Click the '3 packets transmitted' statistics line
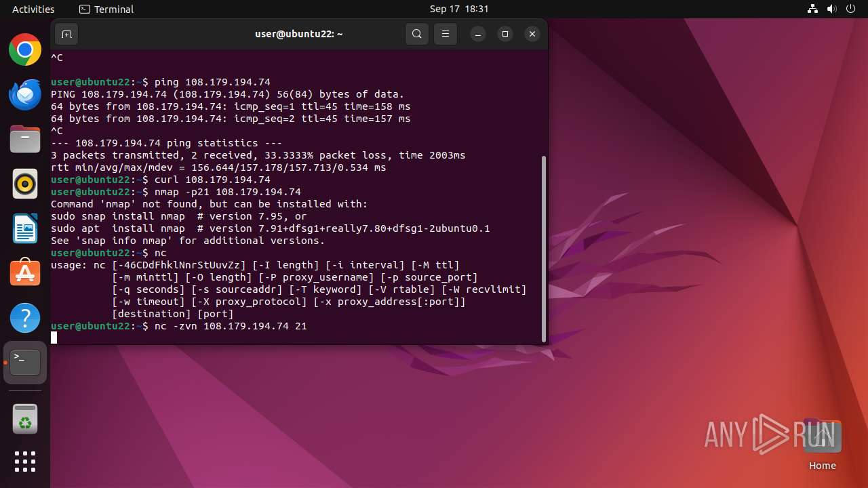This screenshot has height=488, width=868. [258, 155]
